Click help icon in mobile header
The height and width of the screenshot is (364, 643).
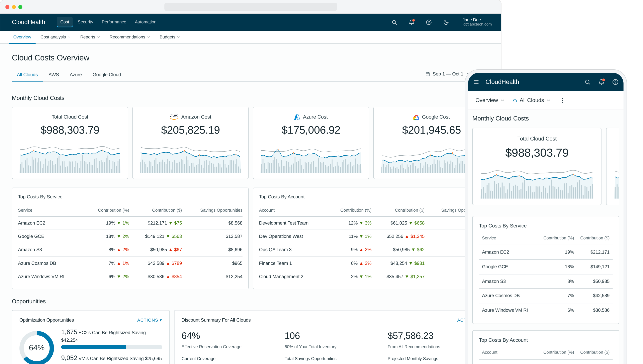pyautogui.click(x=615, y=82)
